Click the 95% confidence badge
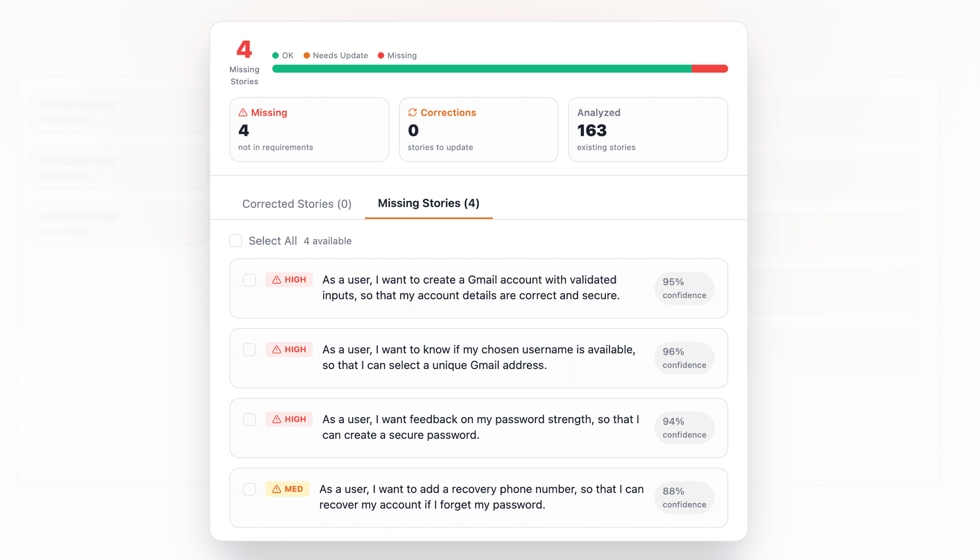The width and height of the screenshot is (980, 560). point(684,288)
